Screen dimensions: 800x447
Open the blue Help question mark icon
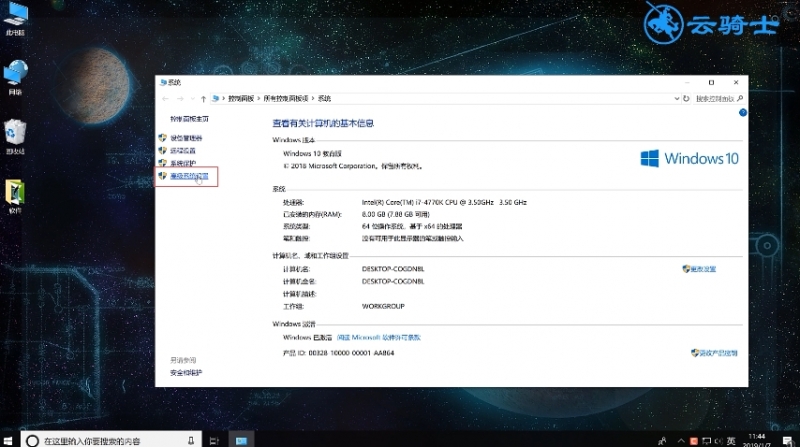[x=743, y=113]
